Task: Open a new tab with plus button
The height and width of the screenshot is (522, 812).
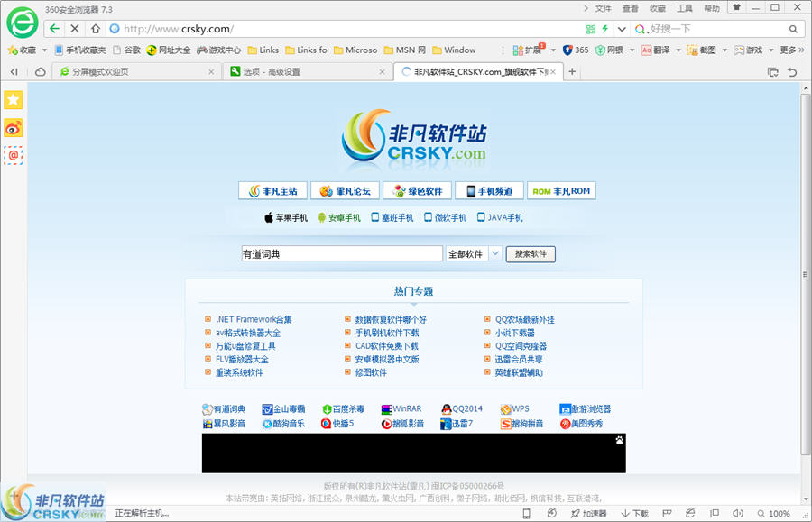Action: coord(572,71)
